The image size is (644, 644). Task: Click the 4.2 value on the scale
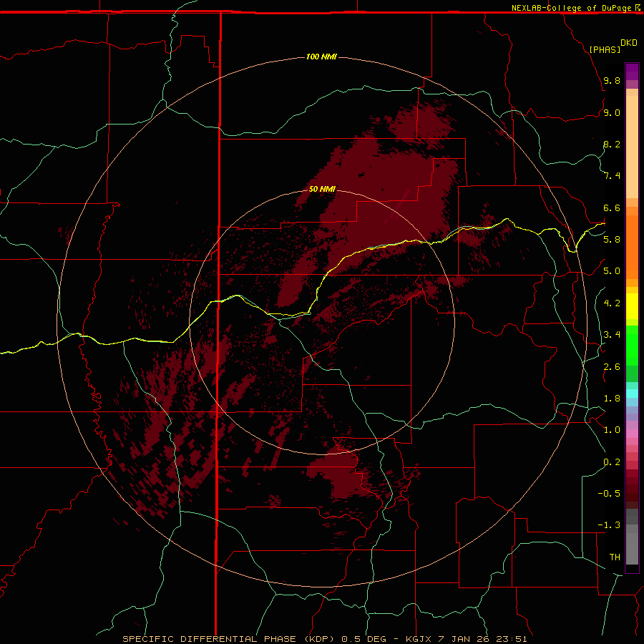(612, 303)
